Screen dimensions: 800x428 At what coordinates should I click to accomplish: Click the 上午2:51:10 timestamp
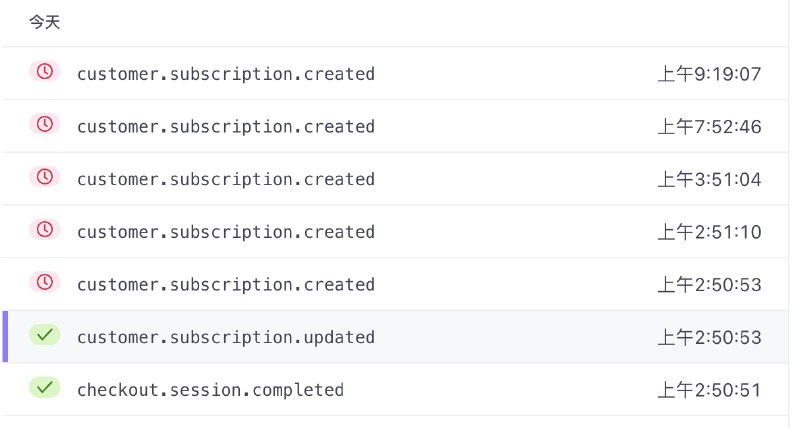click(709, 232)
